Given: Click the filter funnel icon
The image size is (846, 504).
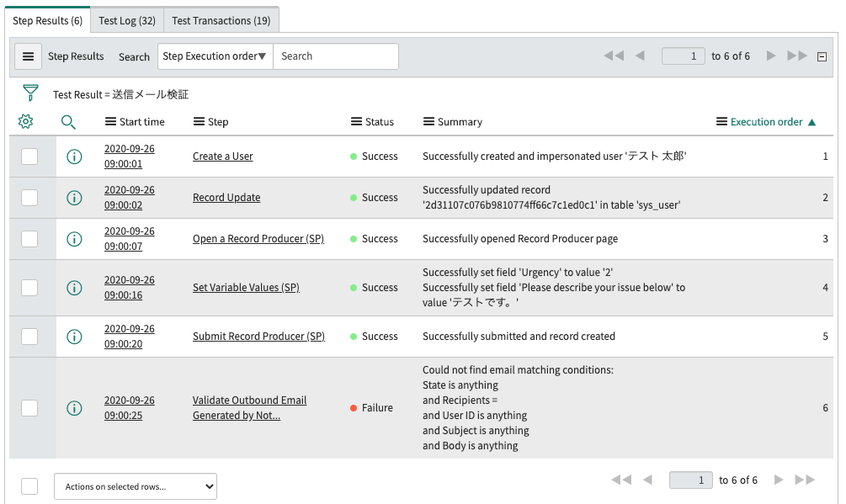Looking at the screenshot, I should [30, 93].
